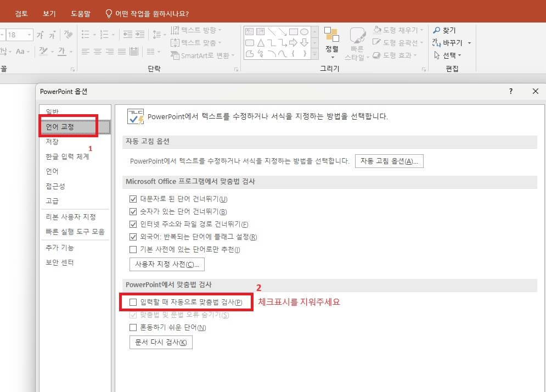
Task: Open the font size 18 dropdown
Action: [x=30, y=35]
